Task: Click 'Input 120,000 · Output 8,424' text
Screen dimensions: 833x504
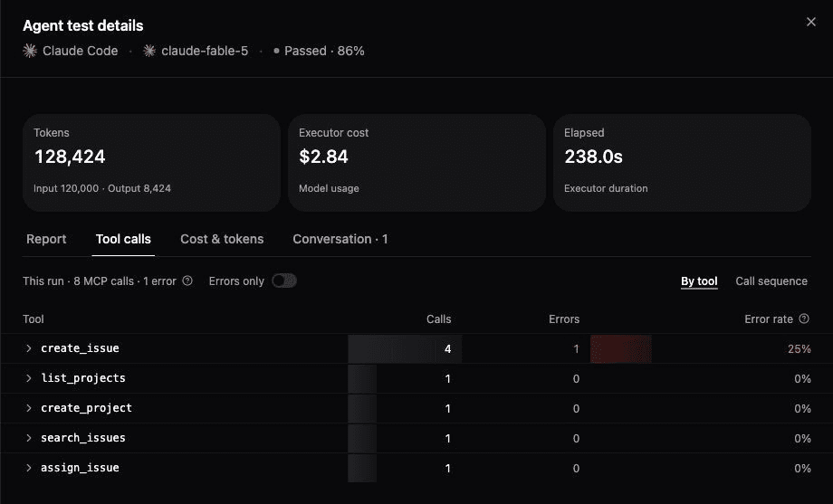Action: 102,188
